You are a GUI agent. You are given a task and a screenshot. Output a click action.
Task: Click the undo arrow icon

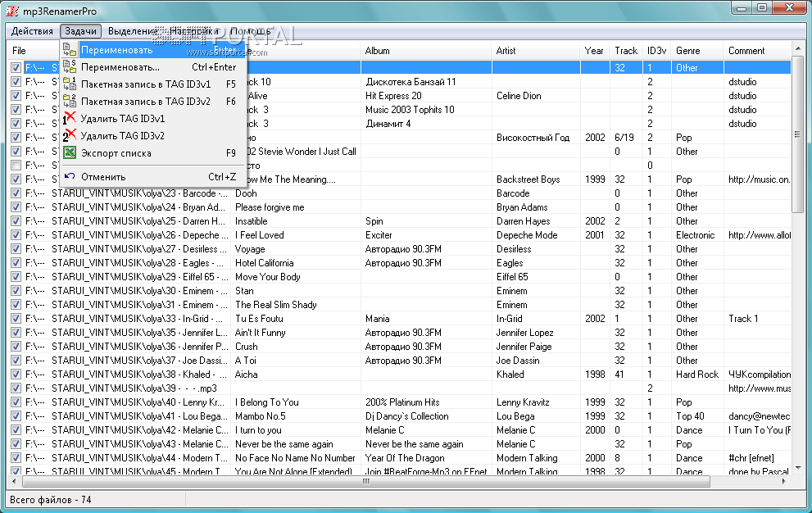[x=70, y=177]
